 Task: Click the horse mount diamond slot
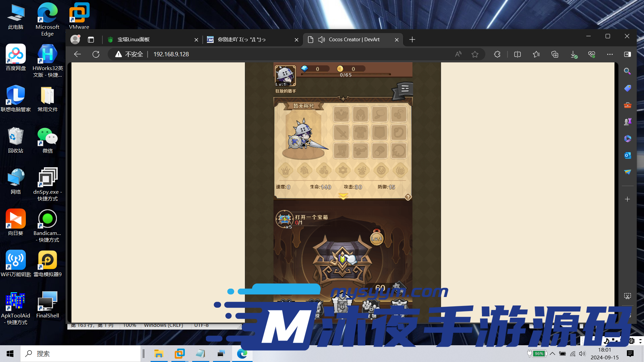(305, 171)
